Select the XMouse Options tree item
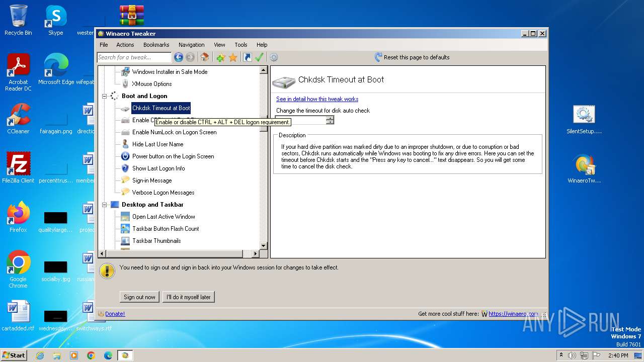This screenshot has height=362, width=644. click(151, 84)
